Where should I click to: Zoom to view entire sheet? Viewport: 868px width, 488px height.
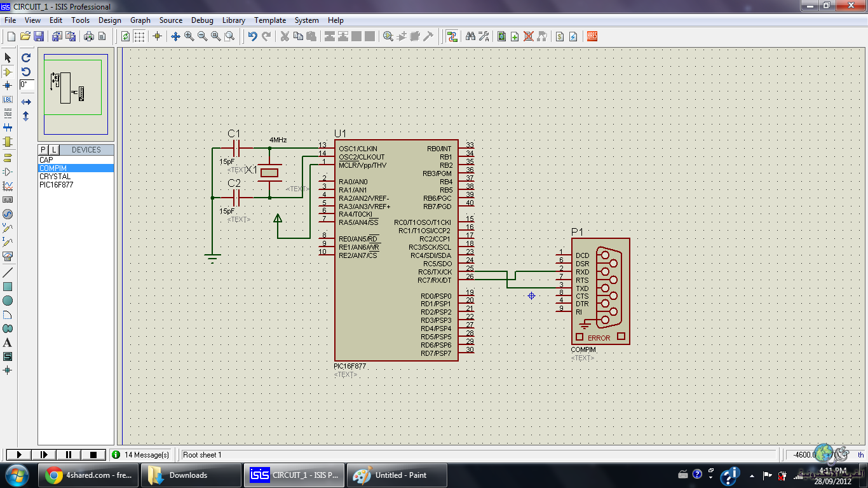point(216,36)
